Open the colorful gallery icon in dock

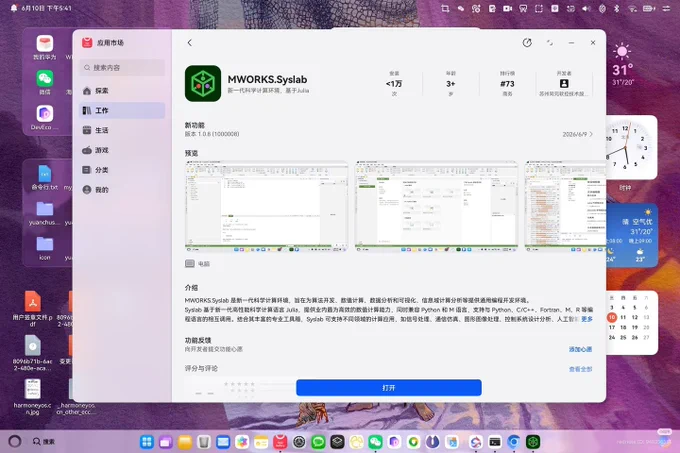coord(242,442)
